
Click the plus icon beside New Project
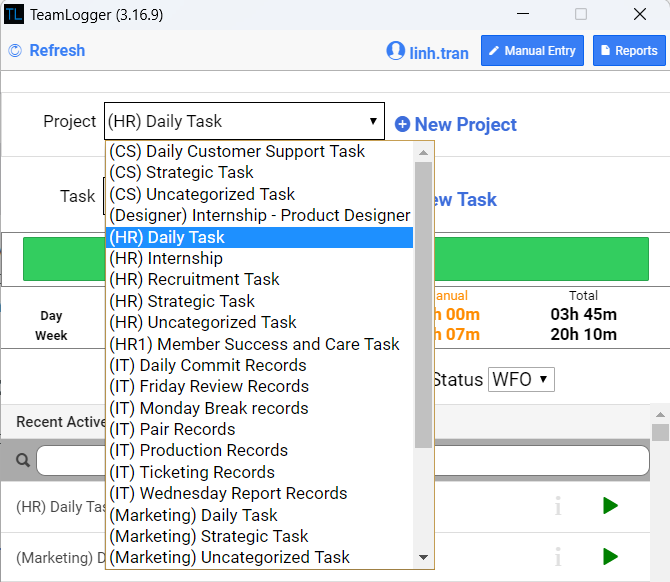(402, 125)
